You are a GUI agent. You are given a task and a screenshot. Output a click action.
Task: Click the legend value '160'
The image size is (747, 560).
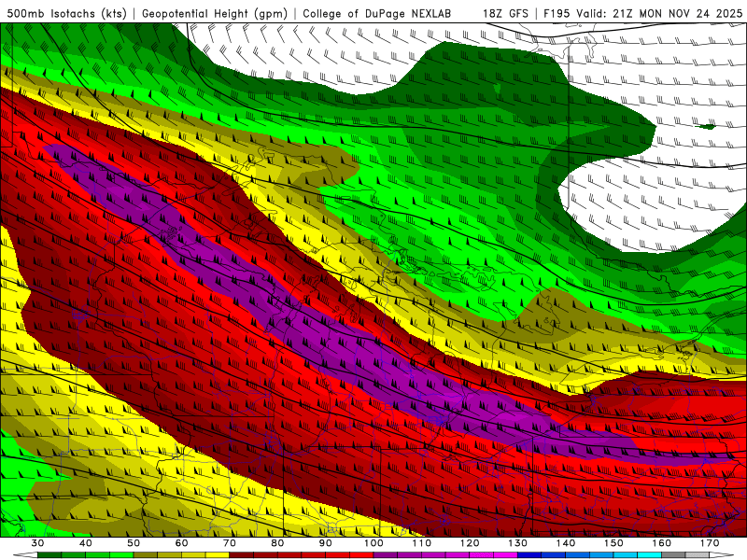click(x=662, y=543)
